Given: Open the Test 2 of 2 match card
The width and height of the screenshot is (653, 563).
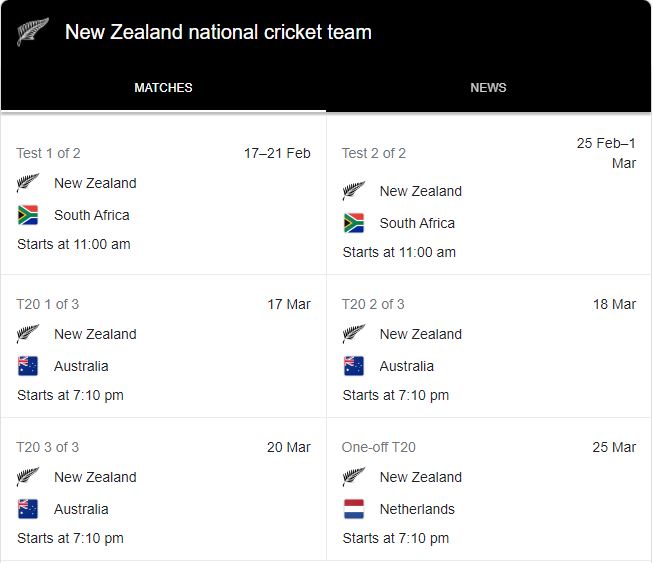Looking at the screenshot, I should 489,198.
